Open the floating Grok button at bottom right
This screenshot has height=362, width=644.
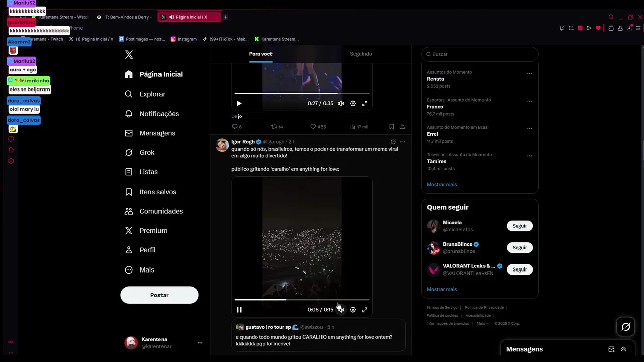tap(626, 327)
